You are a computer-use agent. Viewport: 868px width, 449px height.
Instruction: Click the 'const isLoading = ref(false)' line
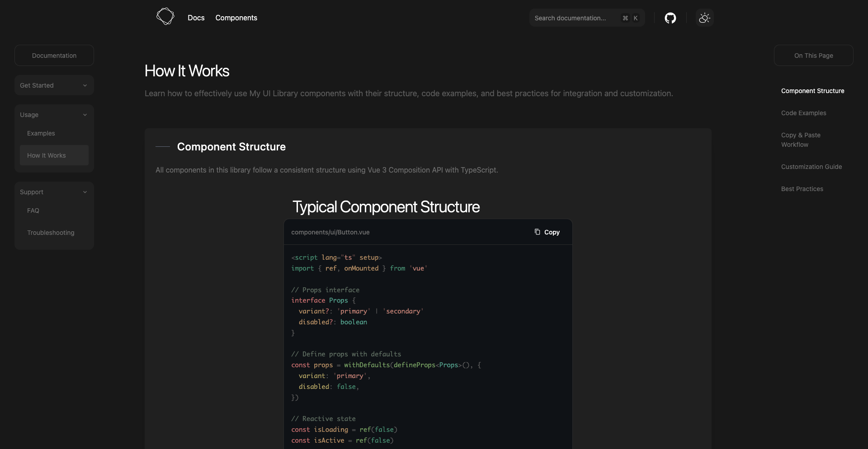[344, 430]
